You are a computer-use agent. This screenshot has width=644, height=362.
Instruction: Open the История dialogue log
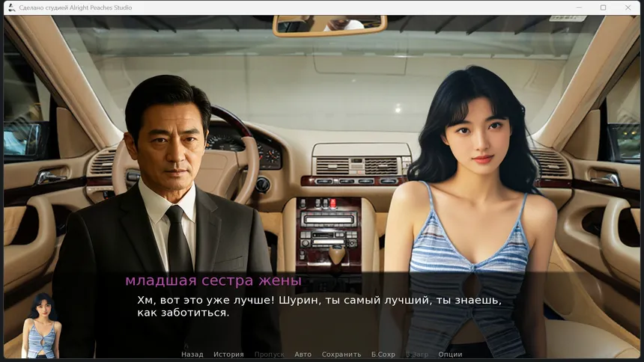228,355
